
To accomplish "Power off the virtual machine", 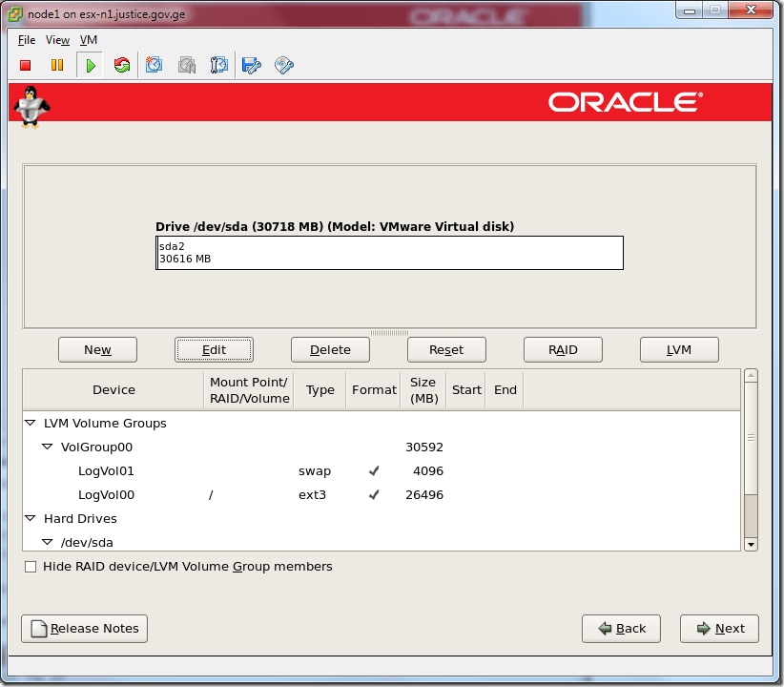I will [25, 65].
